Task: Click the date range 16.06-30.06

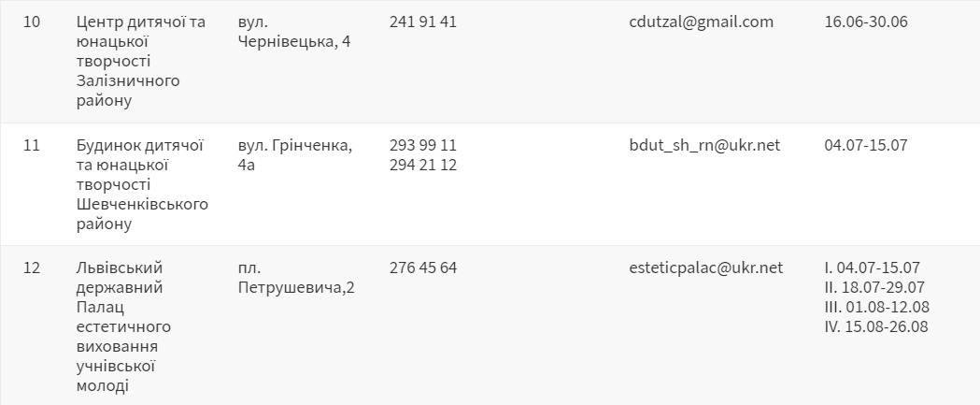Action: pos(866,22)
